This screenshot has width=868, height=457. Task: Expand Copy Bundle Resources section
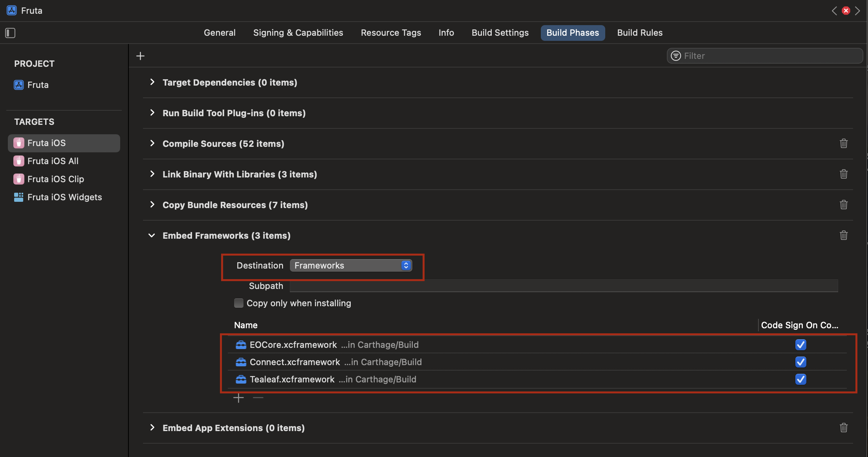click(152, 205)
